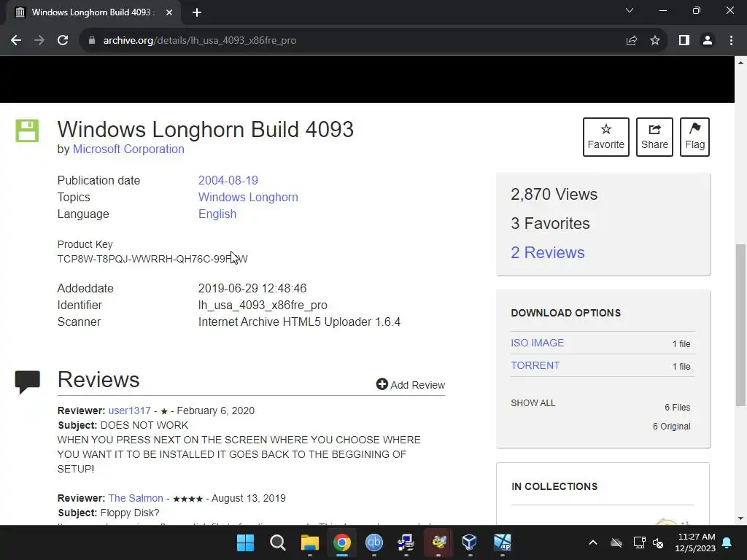The height and width of the screenshot is (560, 747).
Task: Open the Windows Start button
Action: point(246,542)
